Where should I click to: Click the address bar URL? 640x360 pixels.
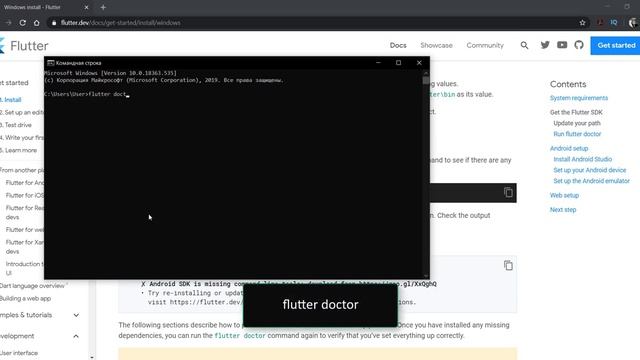121,23
